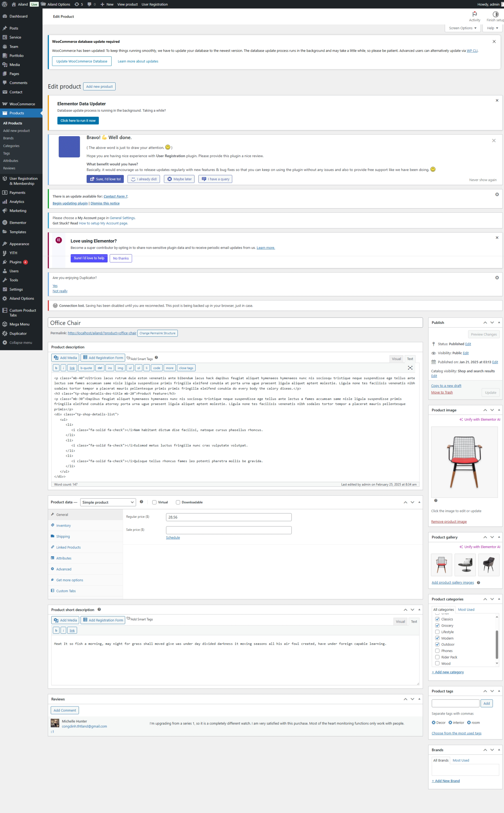Click the main chair product image thumbnail

[464, 462]
